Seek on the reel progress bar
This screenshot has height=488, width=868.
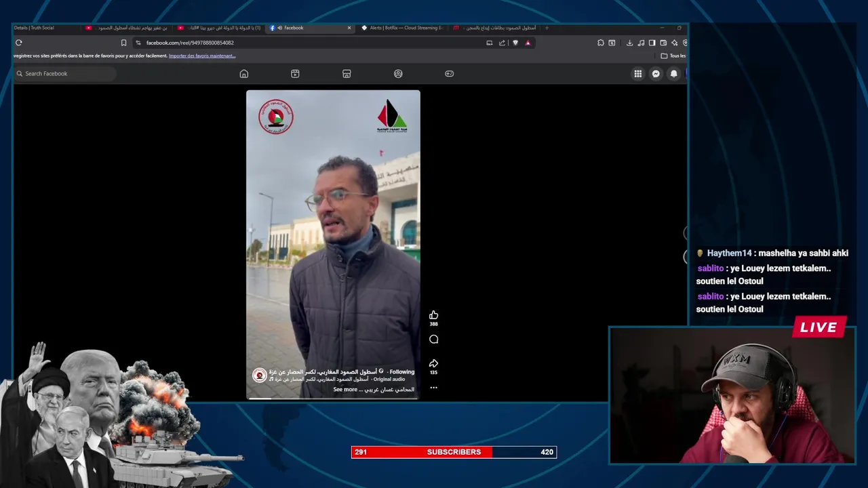[333, 399]
